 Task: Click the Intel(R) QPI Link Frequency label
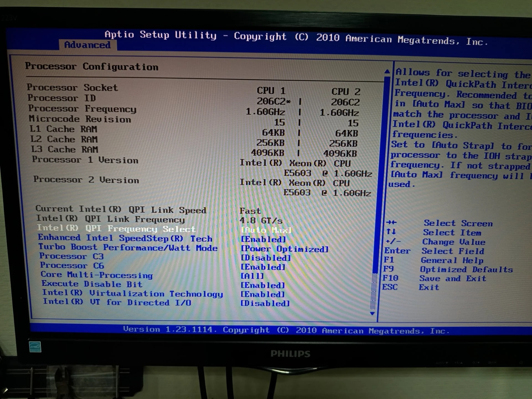(x=110, y=219)
